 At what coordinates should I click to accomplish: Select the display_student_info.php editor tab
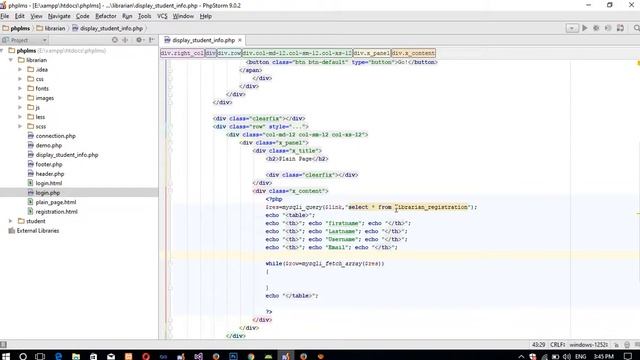203,40
